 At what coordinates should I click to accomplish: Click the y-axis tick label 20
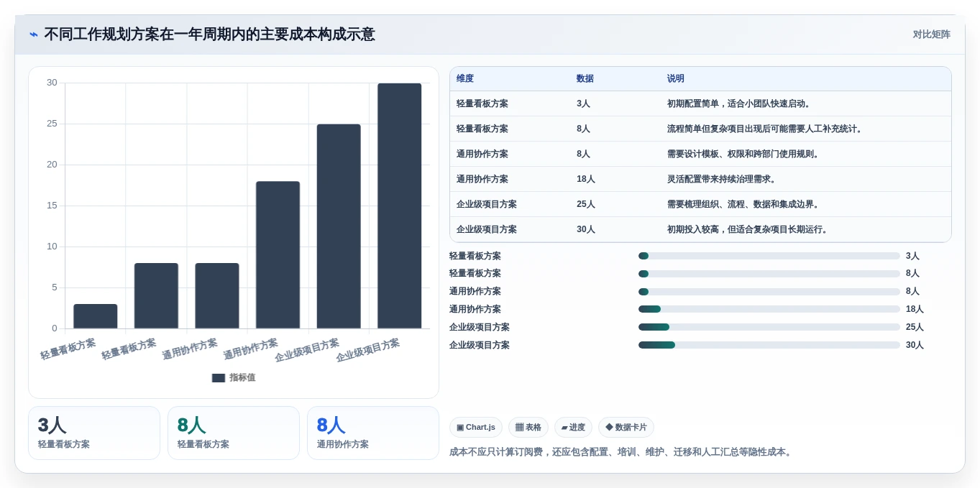[x=52, y=165]
